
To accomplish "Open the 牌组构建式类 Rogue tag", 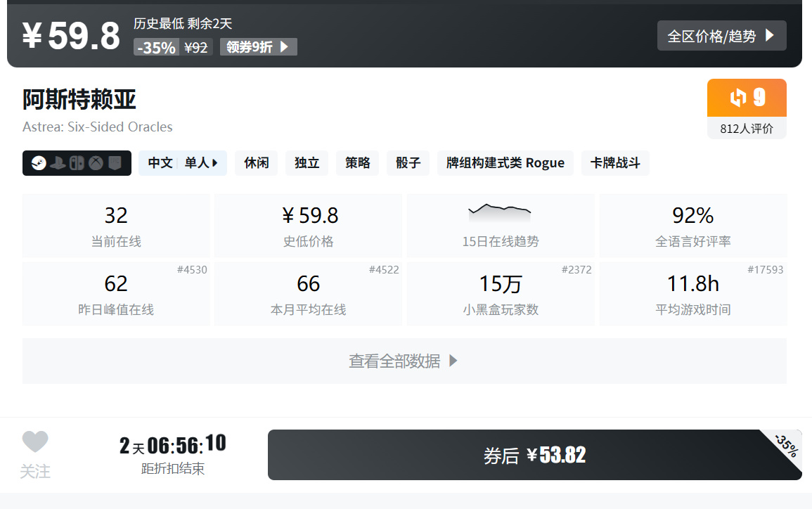I will [x=505, y=163].
